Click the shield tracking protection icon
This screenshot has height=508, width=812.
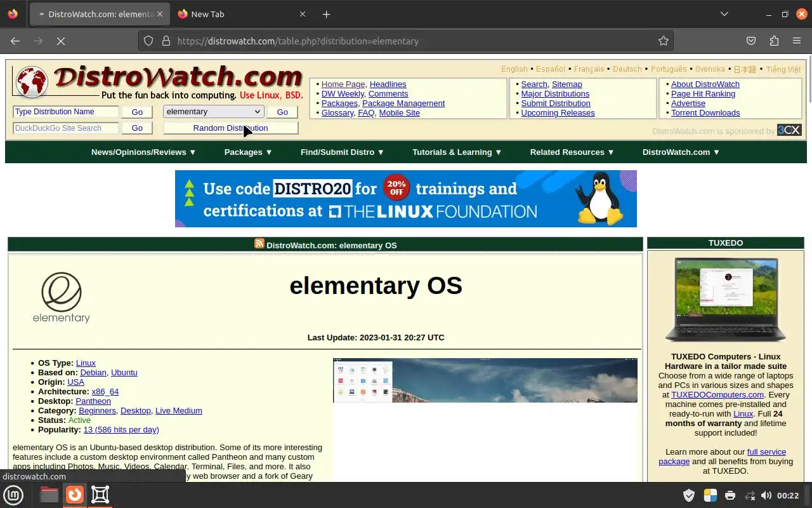coord(148,41)
